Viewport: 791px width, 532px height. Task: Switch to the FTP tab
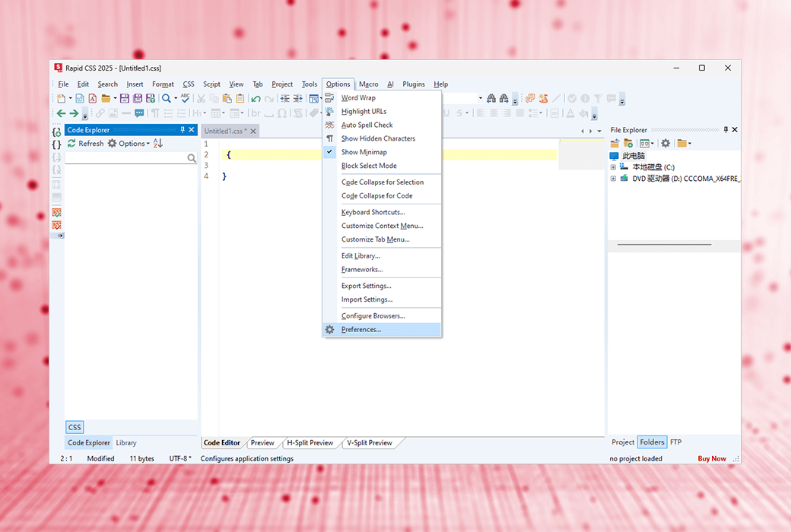pos(676,442)
